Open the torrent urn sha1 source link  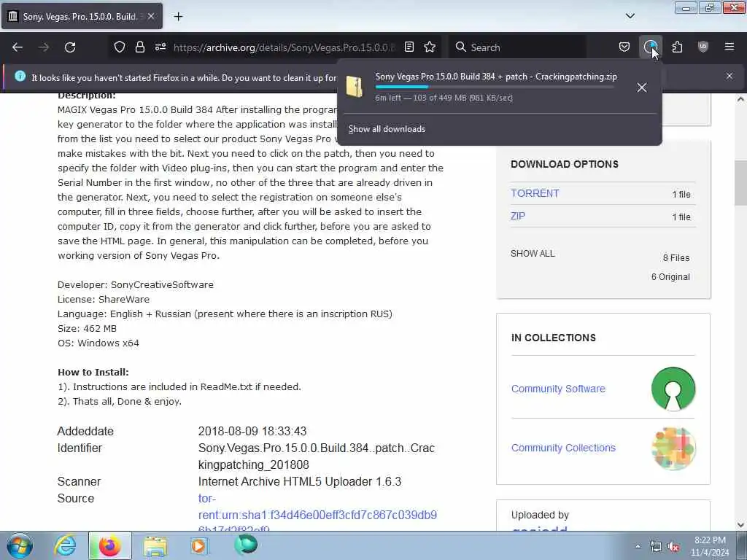pyautogui.click(x=317, y=514)
